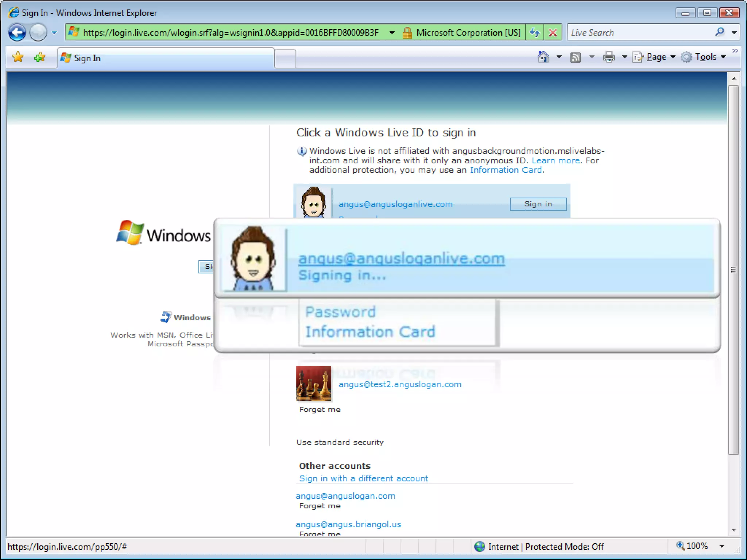Click the security lock icon

point(407,33)
